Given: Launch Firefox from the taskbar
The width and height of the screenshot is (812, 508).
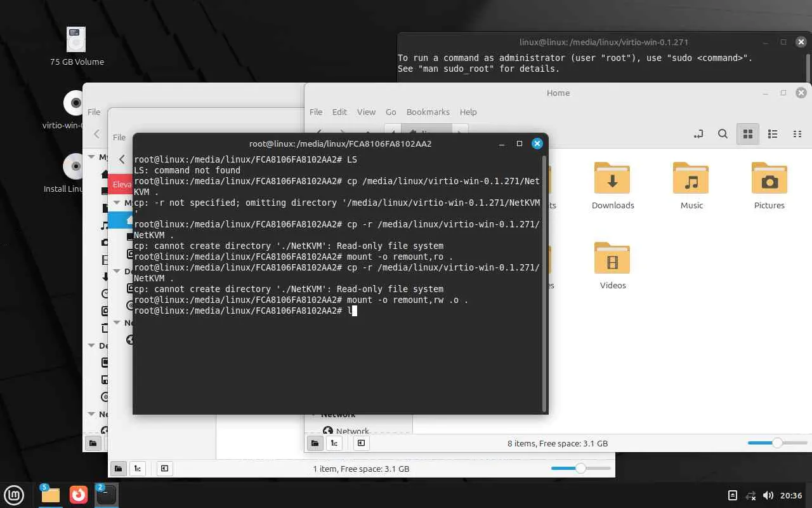Looking at the screenshot, I should (79, 495).
